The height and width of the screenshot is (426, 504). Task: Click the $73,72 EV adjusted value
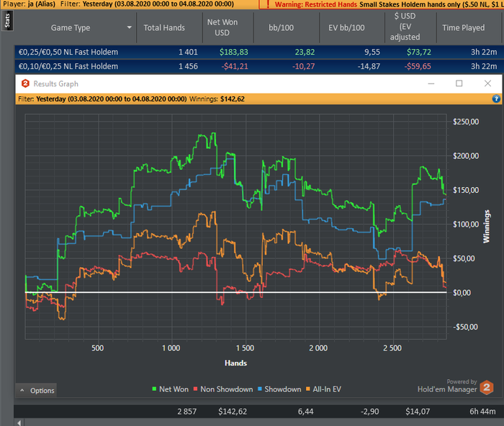419,52
